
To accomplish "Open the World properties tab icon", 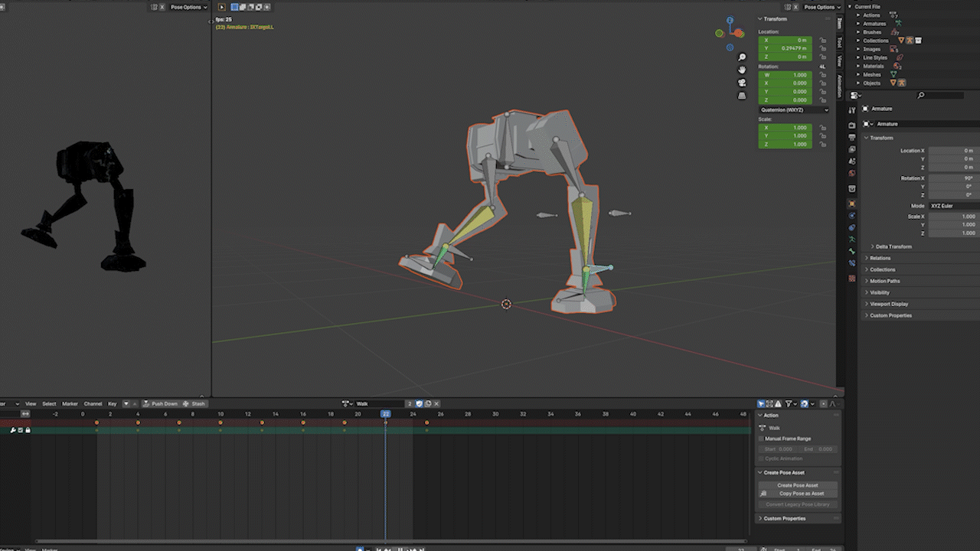I will point(852,174).
